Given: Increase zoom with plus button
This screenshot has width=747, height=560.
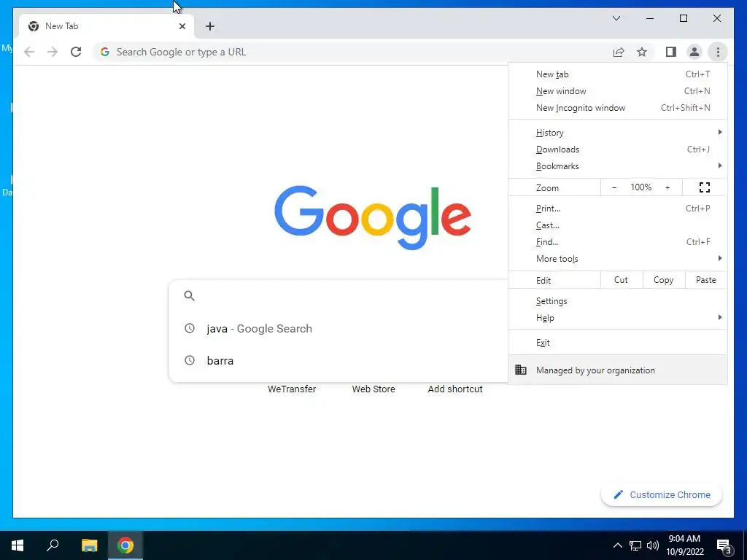Looking at the screenshot, I should (x=667, y=187).
